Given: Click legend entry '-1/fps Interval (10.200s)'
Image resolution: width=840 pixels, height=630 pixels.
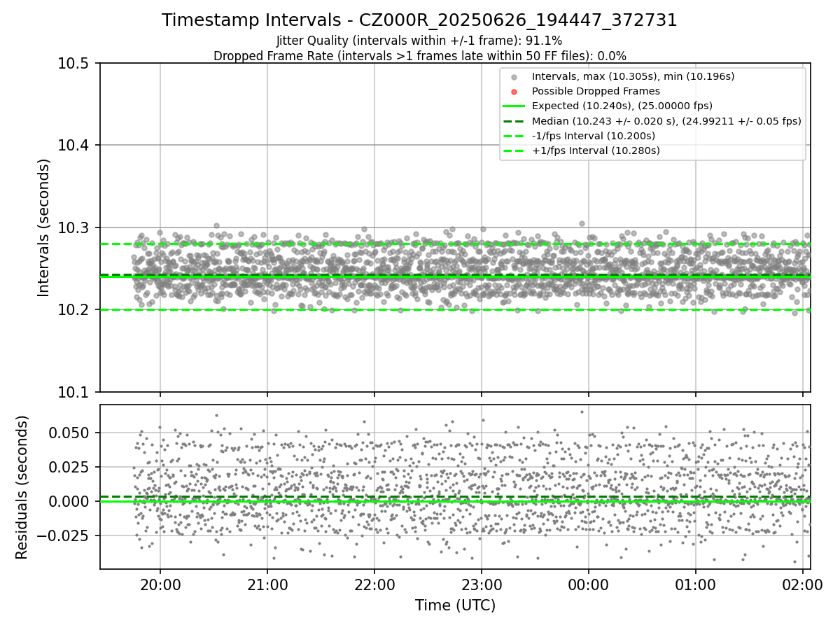Looking at the screenshot, I should pos(594,136).
